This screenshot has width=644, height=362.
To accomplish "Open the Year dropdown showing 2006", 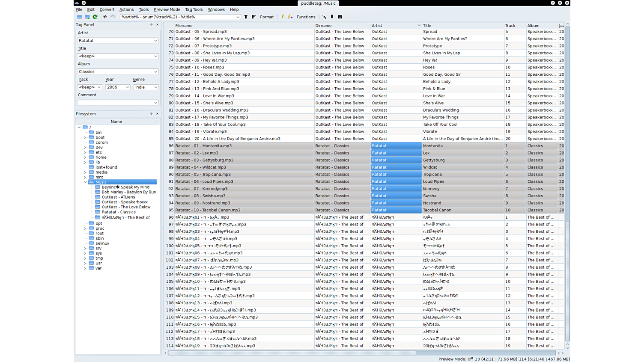I will point(127,87).
